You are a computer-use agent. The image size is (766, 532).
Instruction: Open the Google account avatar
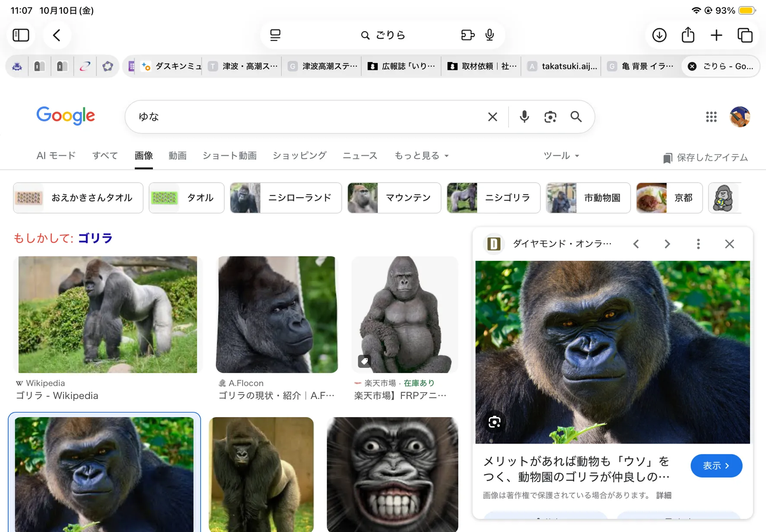(740, 117)
